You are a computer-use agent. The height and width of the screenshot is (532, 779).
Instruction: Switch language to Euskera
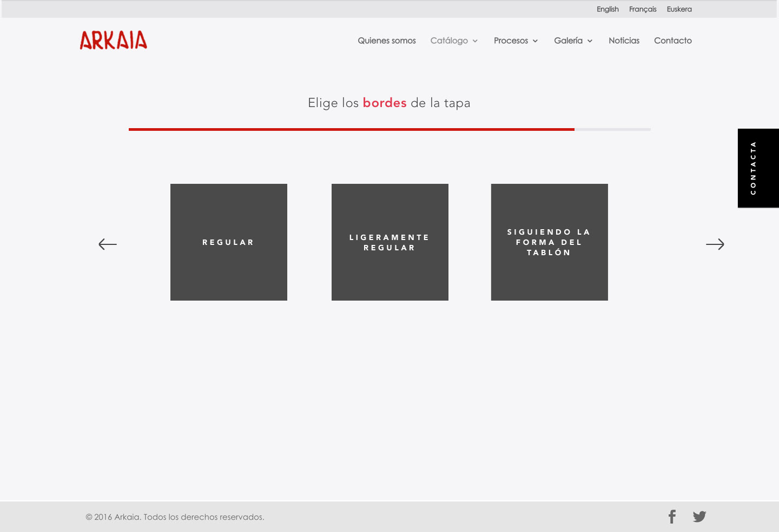point(679,9)
